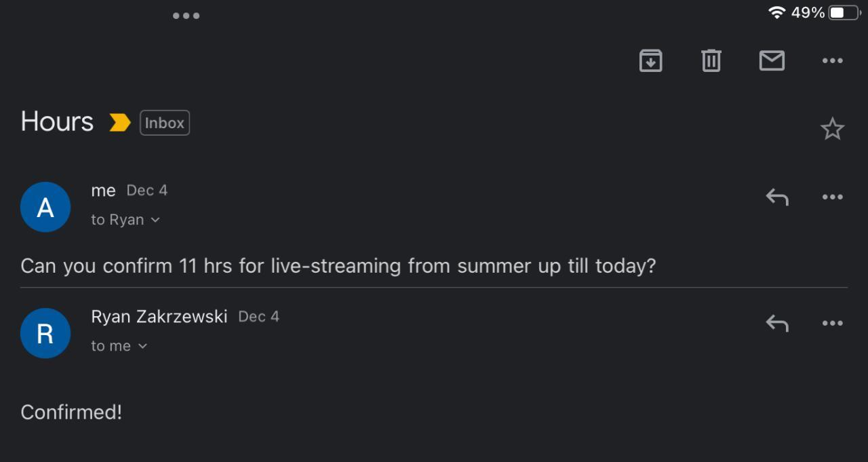868x462 pixels.
Task: Expand recipient details next to 'to Ryan'
Action: point(155,220)
